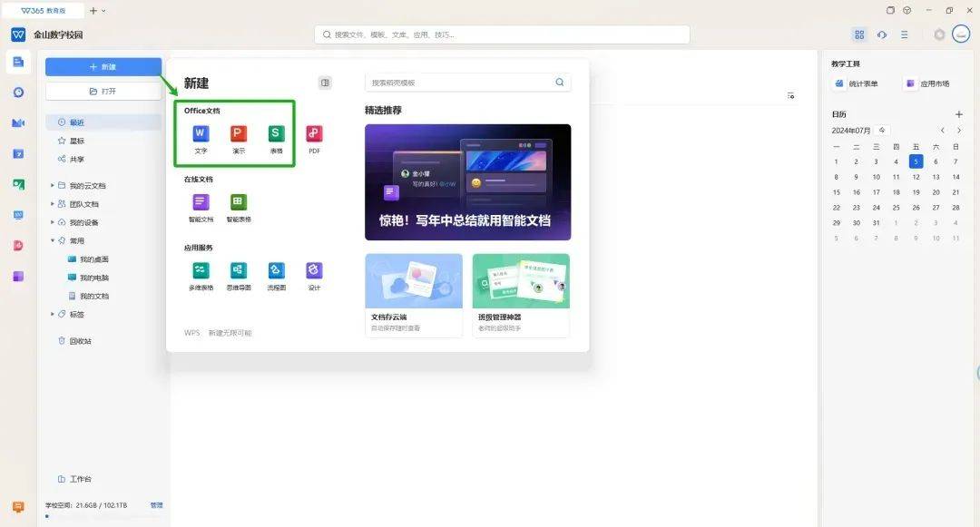This screenshot has width=980, height=527.
Task: Collapse the 常用 tree node
Action: 53,240
